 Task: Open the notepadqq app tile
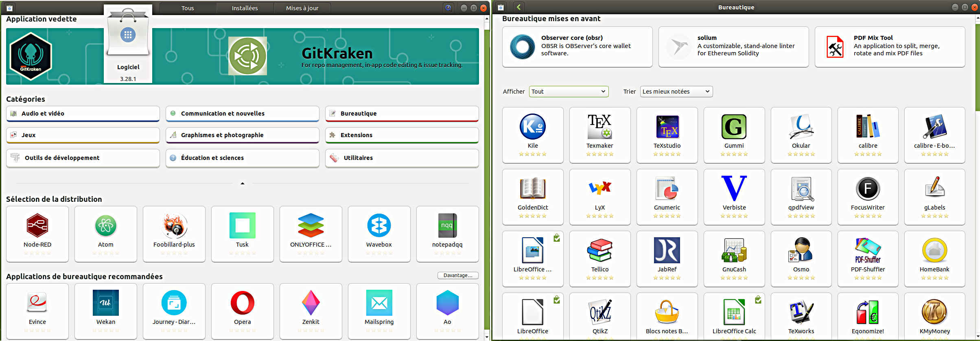448,234
